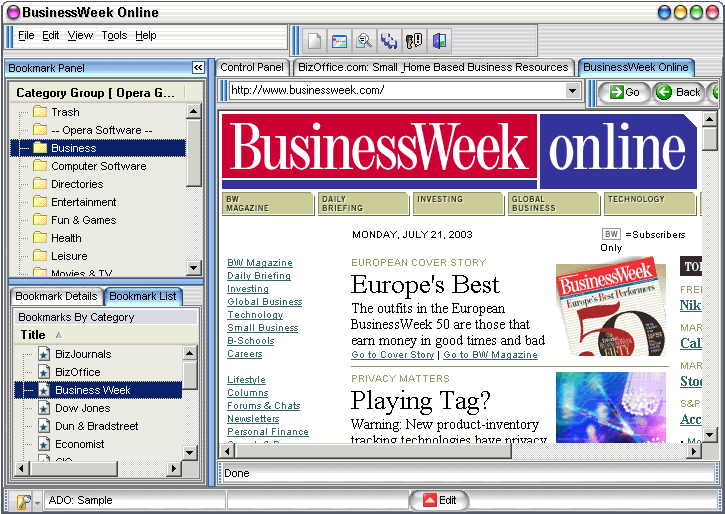Click the BusinessWeek magazine cover thumbnail

tap(611, 307)
